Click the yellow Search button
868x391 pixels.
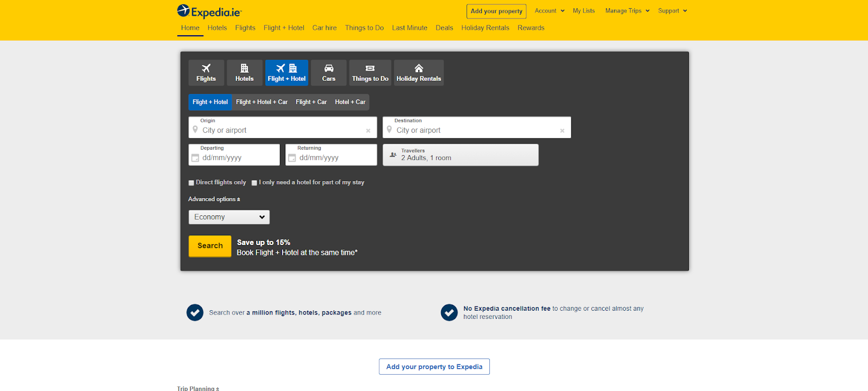[210, 246]
